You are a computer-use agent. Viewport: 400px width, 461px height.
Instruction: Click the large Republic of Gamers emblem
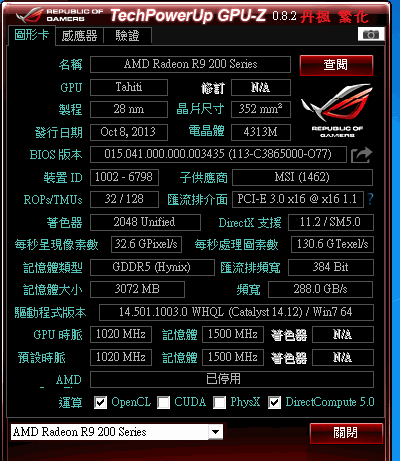pos(337,110)
